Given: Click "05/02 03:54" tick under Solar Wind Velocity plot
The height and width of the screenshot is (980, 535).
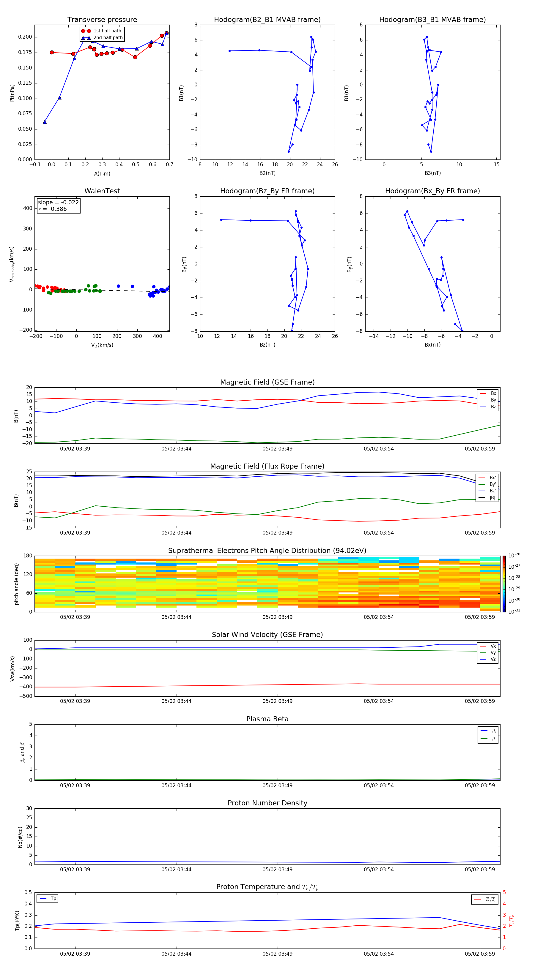Looking at the screenshot, I should click(x=378, y=701).
